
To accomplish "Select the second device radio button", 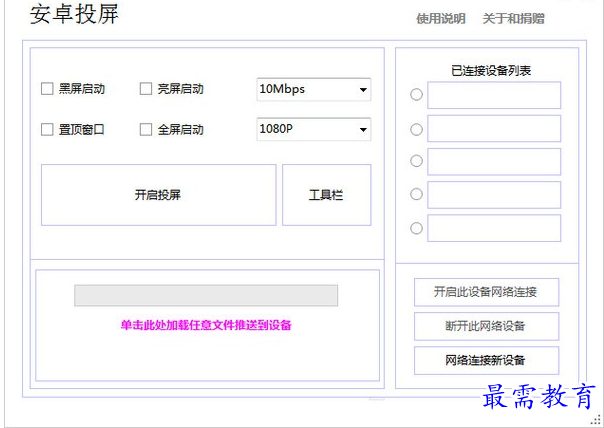I will click(416, 129).
